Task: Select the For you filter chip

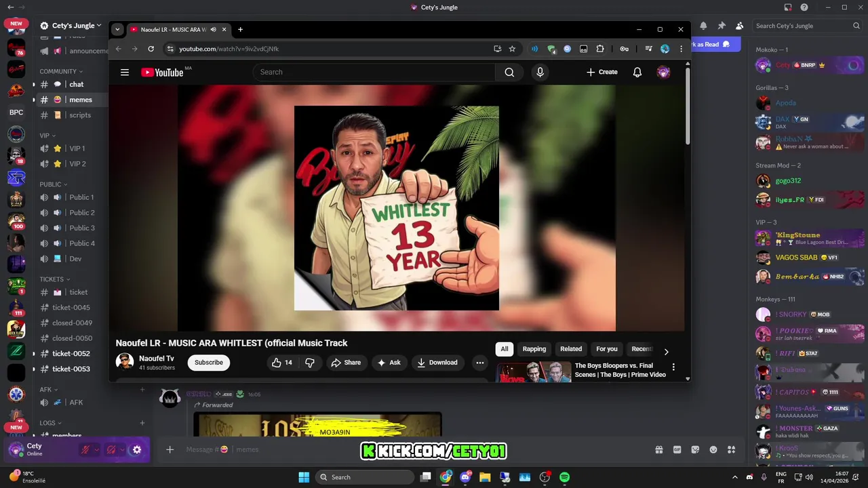Action: pyautogui.click(x=607, y=349)
